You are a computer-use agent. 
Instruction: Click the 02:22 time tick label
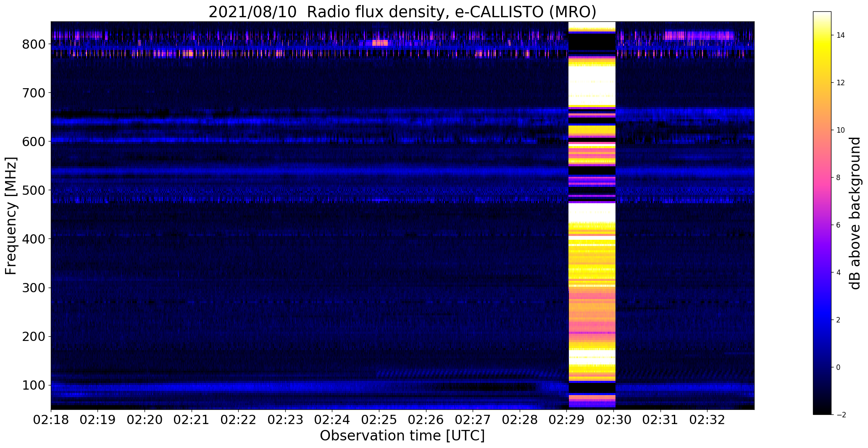coord(239,420)
